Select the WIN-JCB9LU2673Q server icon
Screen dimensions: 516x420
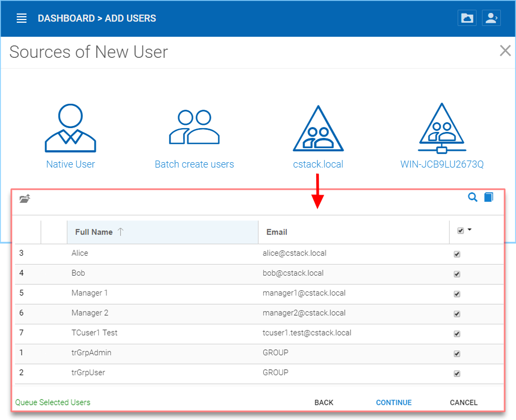click(441, 128)
